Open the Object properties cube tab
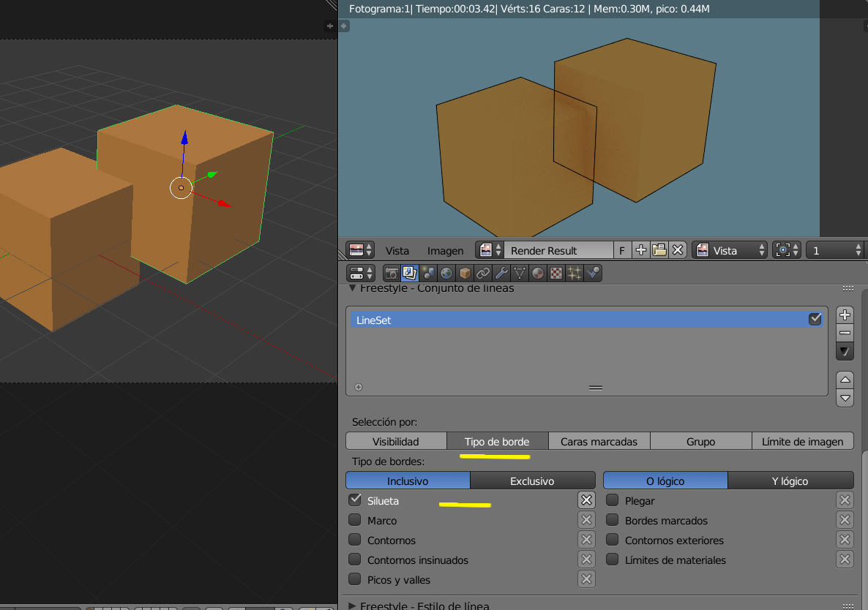The height and width of the screenshot is (610, 868). click(464, 274)
